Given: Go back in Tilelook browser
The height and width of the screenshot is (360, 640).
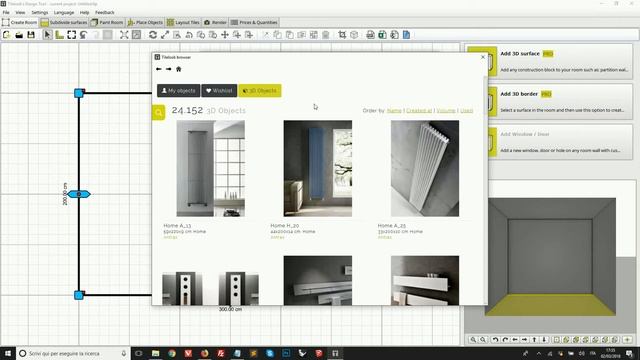Looking at the screenshot, I should pyautogui.click(x=158, y=69).
